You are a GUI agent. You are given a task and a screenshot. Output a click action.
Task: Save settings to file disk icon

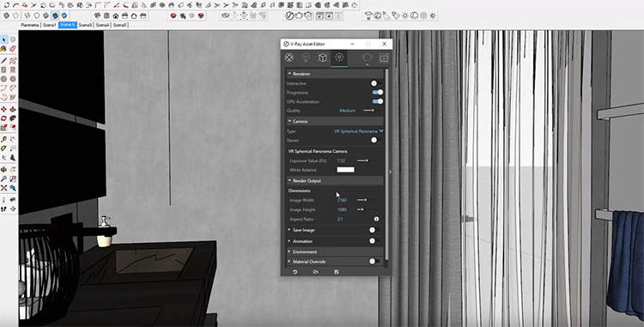337,271
